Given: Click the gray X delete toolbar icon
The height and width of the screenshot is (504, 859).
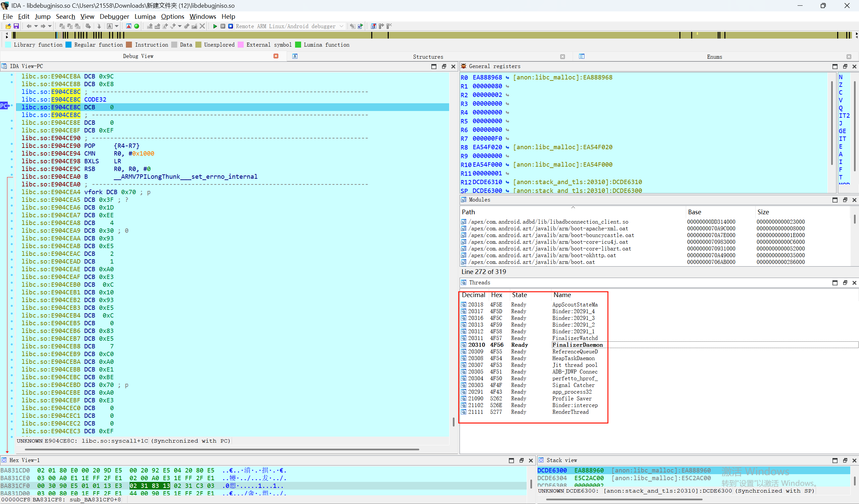Looking at the screenshot, I should pyautogui.click(x=202, y=26).
